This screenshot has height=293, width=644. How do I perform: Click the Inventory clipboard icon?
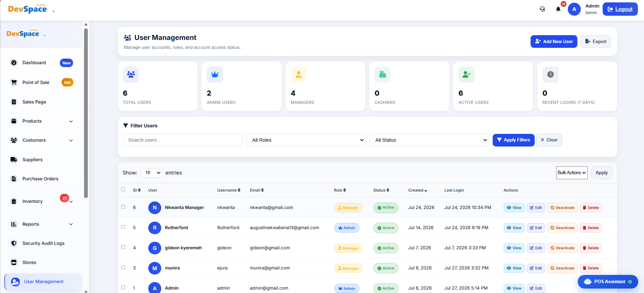pyautogui.click(x=14, y=201)
